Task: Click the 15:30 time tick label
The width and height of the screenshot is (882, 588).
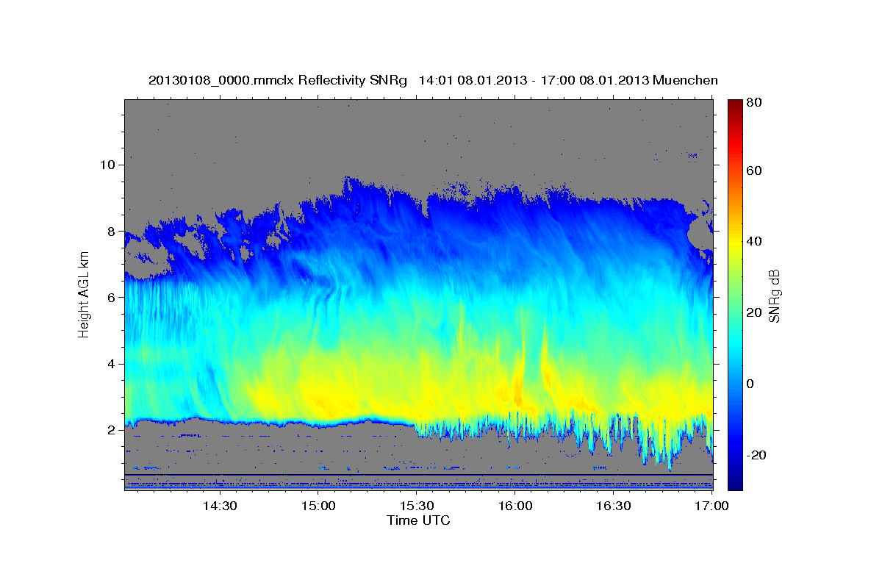Action: tap(417, 506)
